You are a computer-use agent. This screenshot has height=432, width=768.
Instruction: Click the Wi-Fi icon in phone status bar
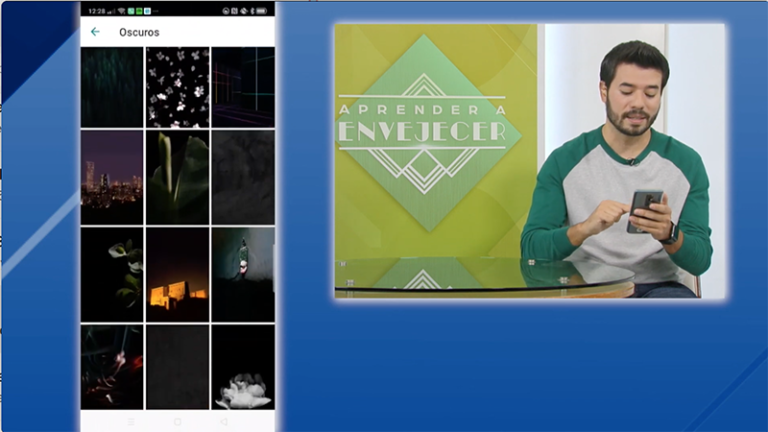(x=121, y=11)
